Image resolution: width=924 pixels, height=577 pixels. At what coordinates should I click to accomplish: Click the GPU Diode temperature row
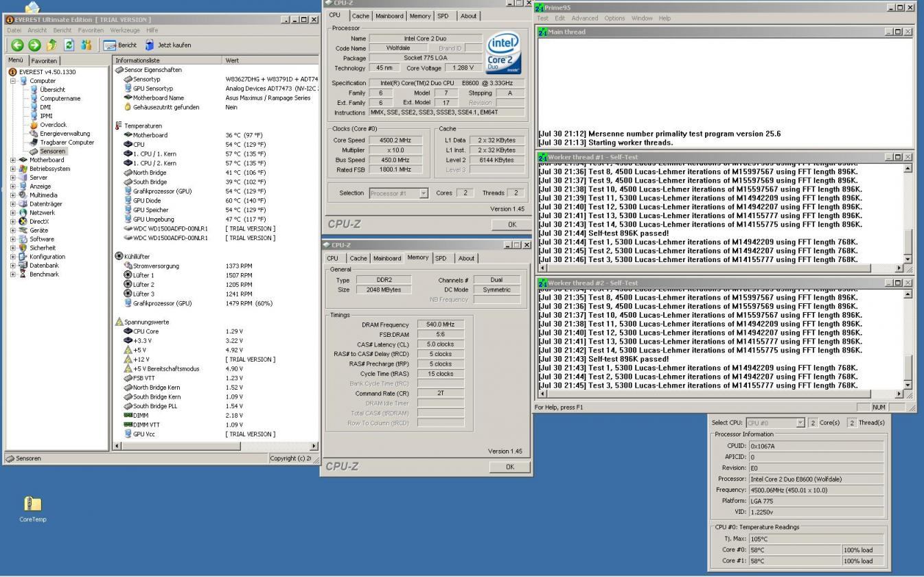point(215,200)
